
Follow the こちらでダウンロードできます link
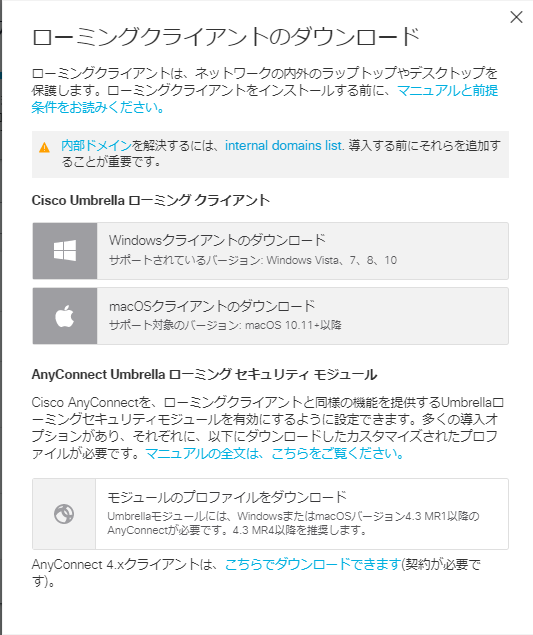coord(313,564)
